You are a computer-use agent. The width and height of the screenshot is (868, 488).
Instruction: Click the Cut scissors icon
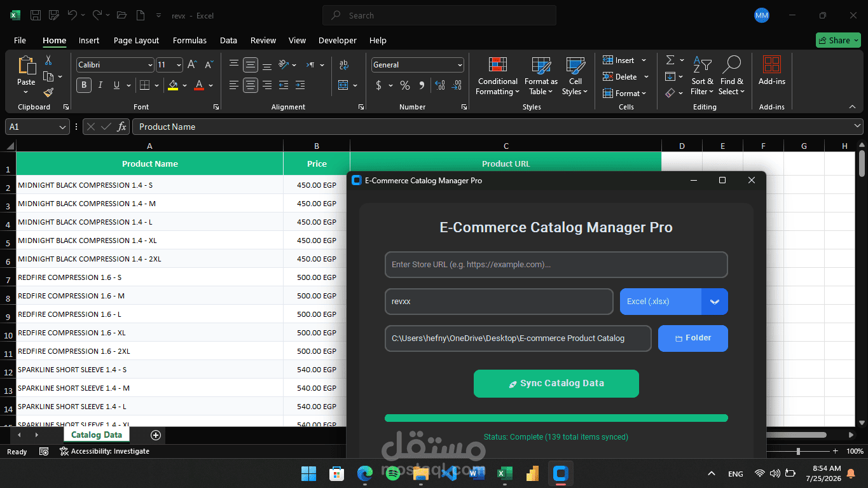(x=48, y=60)
